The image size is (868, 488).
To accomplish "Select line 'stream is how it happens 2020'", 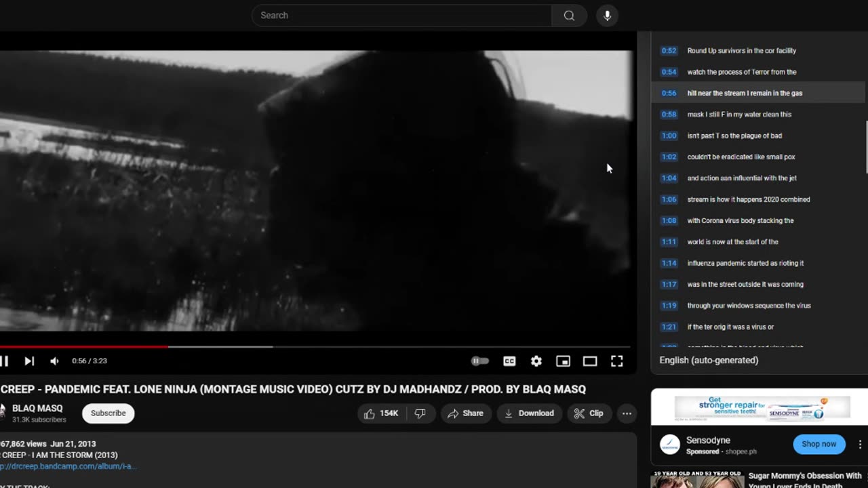I will 757,199.
